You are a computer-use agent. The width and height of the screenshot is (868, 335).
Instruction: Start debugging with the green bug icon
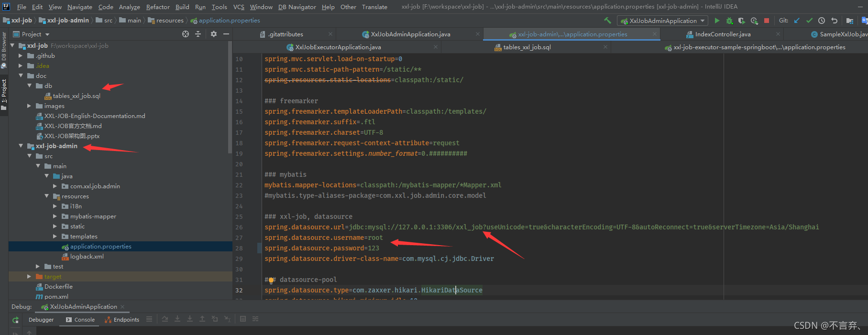[729, 21]
